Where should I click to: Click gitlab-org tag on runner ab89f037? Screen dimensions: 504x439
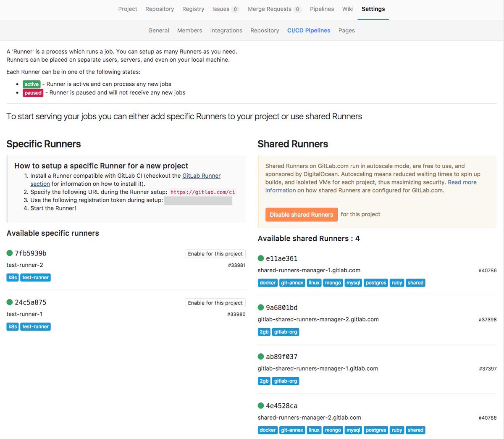click(286, 381)
